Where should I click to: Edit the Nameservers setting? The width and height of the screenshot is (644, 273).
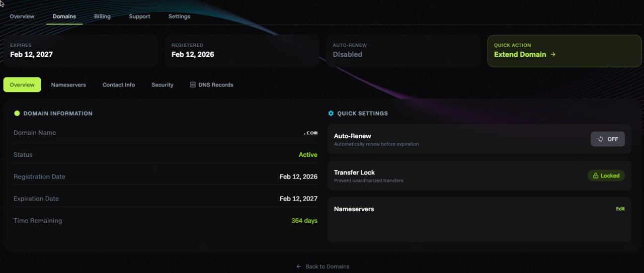(x=620, y=209)
